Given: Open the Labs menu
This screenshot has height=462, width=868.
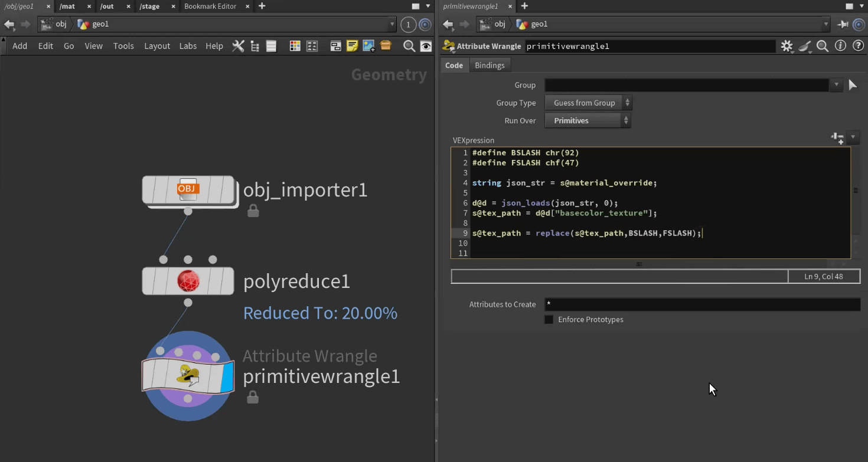Looking at the screenshot, I should (x=188, y=46).
